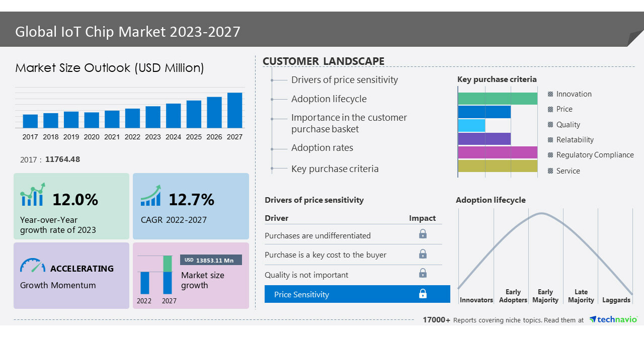
Task: Click the lock icon beside 'Purchases are undifferentiated'
Action: (x=423, y=234)
